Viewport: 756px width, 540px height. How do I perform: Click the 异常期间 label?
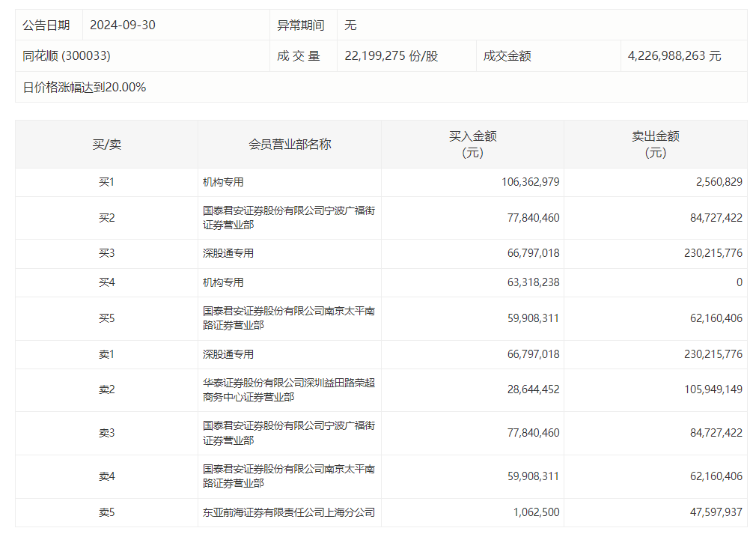pos(300,25)
